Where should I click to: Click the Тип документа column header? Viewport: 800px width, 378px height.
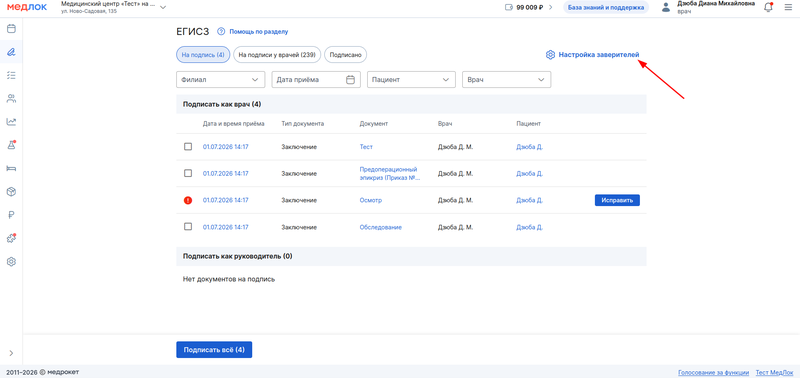[303, 123]
